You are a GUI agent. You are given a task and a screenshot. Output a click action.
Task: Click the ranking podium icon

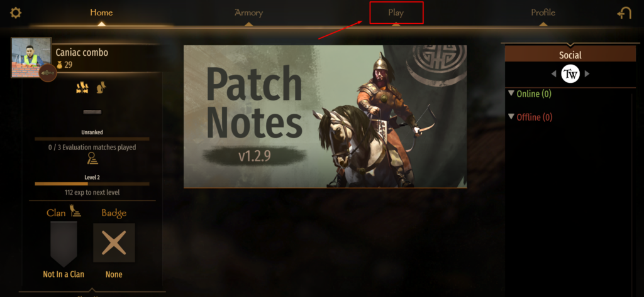click(92, 158)
